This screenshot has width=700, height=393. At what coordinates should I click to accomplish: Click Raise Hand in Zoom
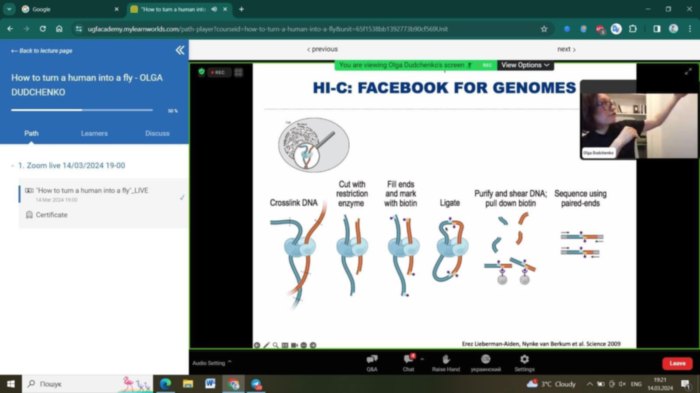point(446,363)
